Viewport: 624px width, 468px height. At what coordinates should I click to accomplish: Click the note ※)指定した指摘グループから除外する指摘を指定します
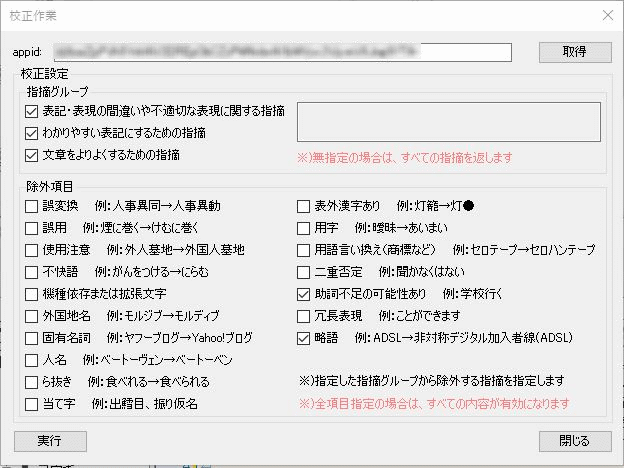[431, 381]
